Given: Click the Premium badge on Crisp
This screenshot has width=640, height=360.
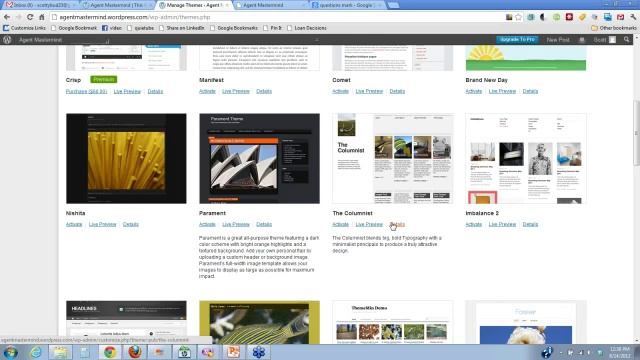Looking at the screenshot, I should [x=104, y=80].
